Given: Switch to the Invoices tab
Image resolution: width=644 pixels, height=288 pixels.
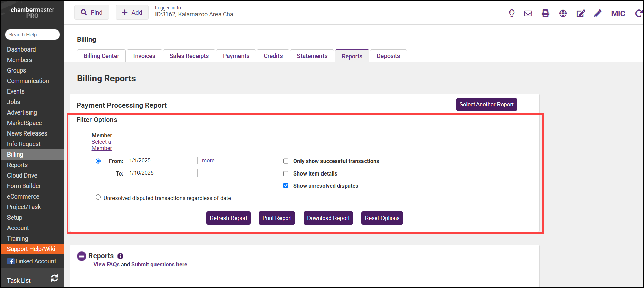Looking at the screenshot, I should (144, 56).
